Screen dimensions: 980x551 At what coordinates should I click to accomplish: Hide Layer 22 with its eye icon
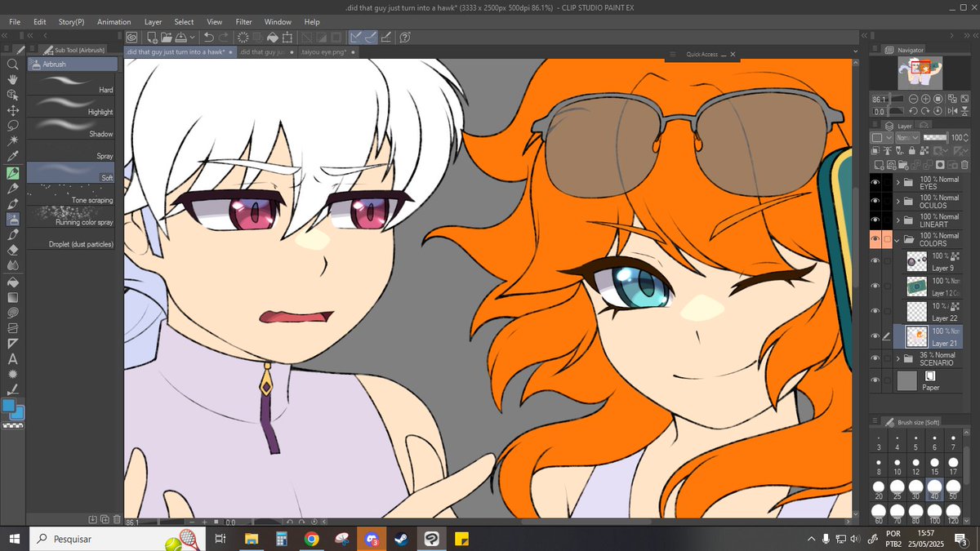tap(875, 311)
